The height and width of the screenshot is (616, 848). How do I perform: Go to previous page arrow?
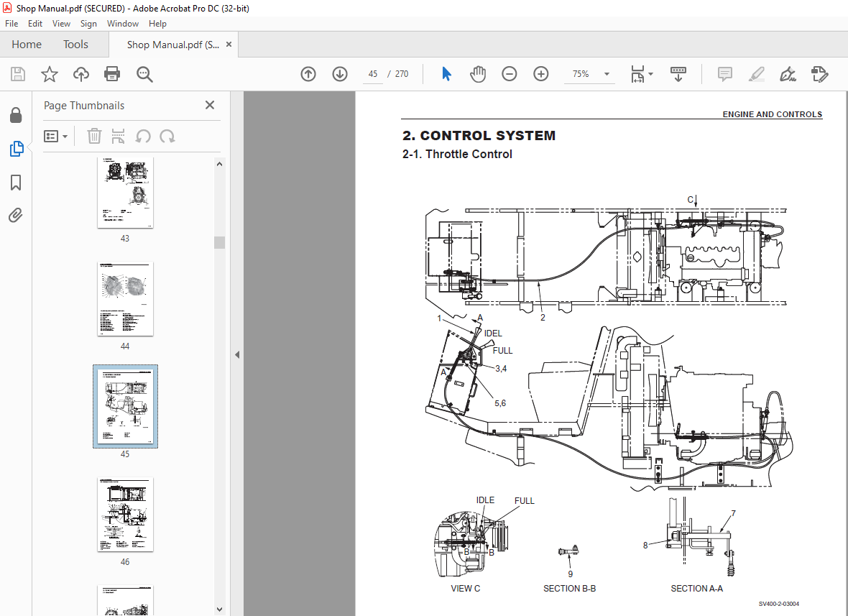point(308,74)
